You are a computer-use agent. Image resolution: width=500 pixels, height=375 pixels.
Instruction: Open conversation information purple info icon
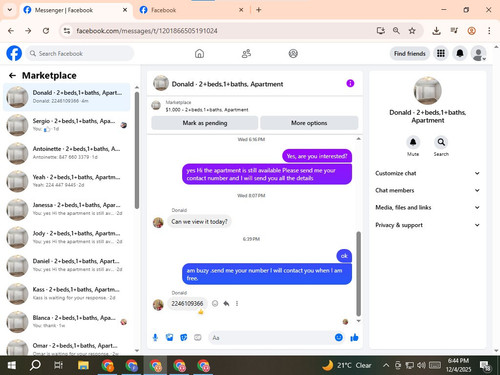click(350, 83)
